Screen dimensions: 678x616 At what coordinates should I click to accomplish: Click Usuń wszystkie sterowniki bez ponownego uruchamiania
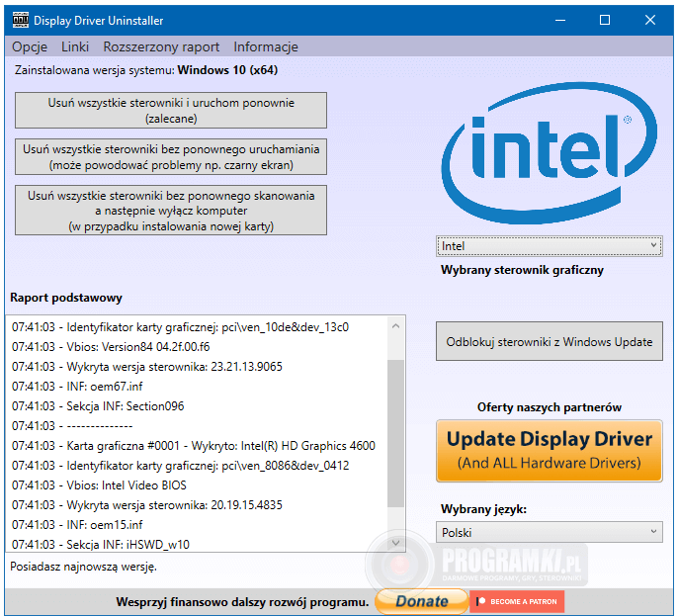click(x=171, y=157)
